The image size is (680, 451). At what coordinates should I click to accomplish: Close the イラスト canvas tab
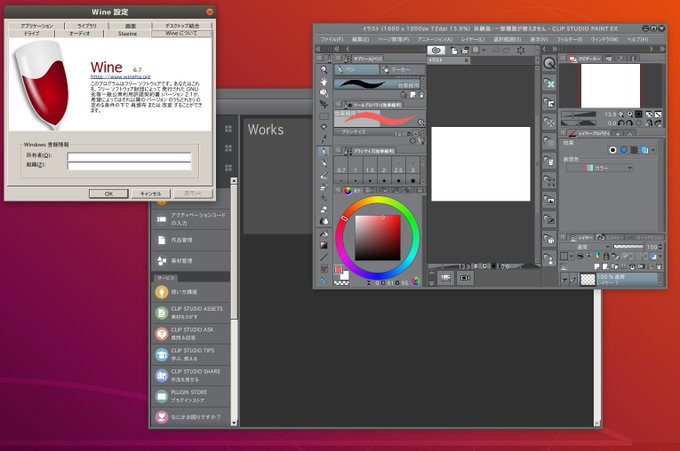(466, 60)
